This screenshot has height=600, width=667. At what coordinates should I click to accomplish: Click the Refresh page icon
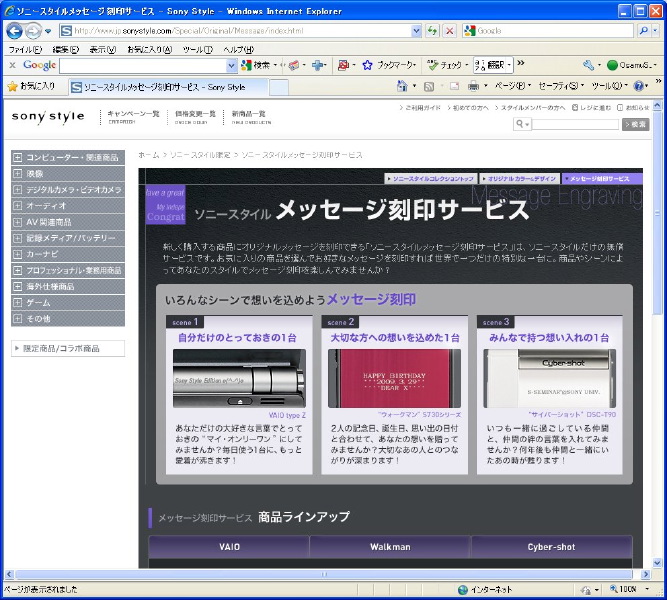432,31
